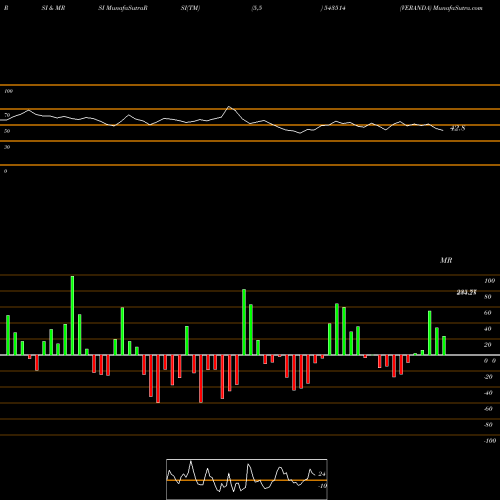This screenshot has width=500, height=500.
Task: Click the MR axis label -80
Action: click(488, 425)
